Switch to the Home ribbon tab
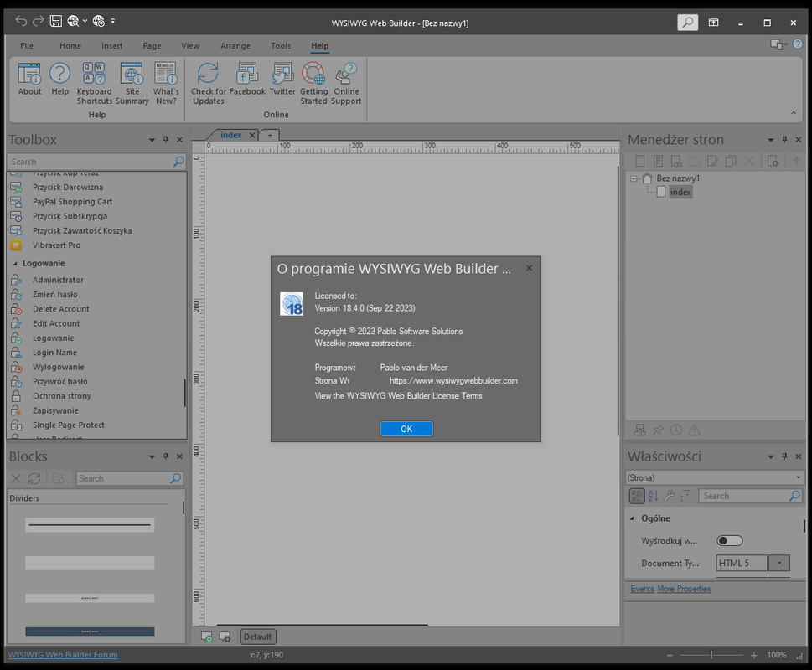 70,45
